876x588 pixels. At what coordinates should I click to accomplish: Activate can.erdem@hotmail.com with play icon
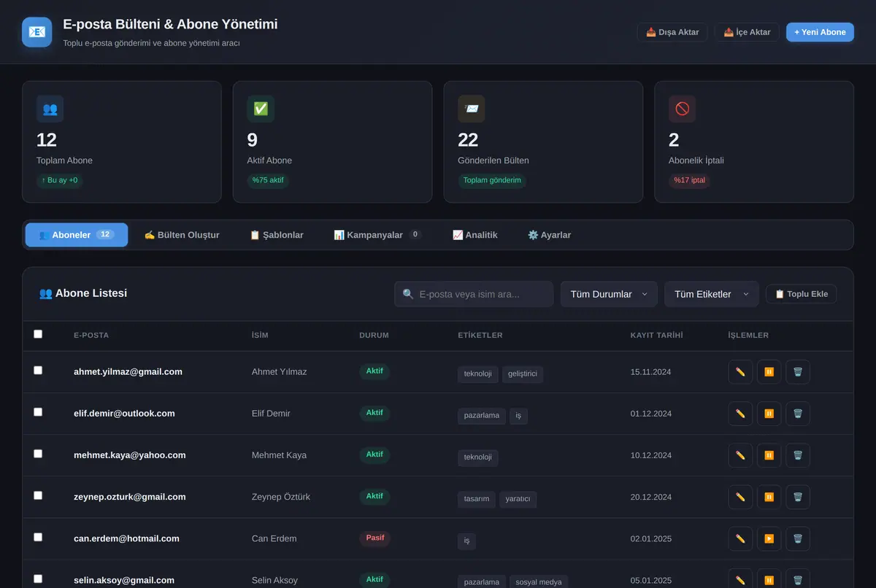(769, 538)
